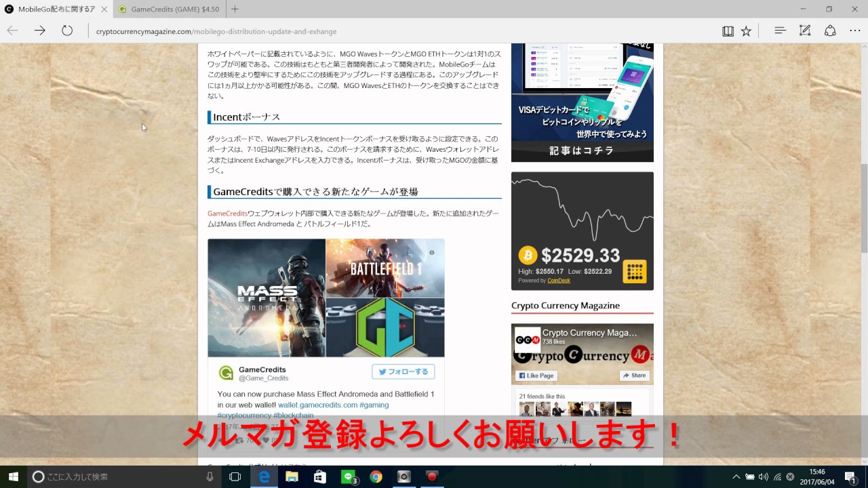Open VISA debit card article banner

[x=583, y=102]
